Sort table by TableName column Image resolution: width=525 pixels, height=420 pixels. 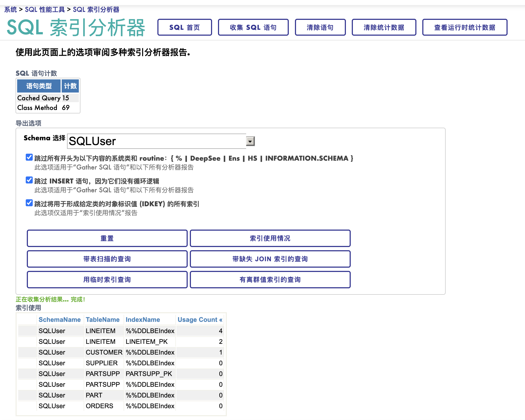[x=103, y=320]
